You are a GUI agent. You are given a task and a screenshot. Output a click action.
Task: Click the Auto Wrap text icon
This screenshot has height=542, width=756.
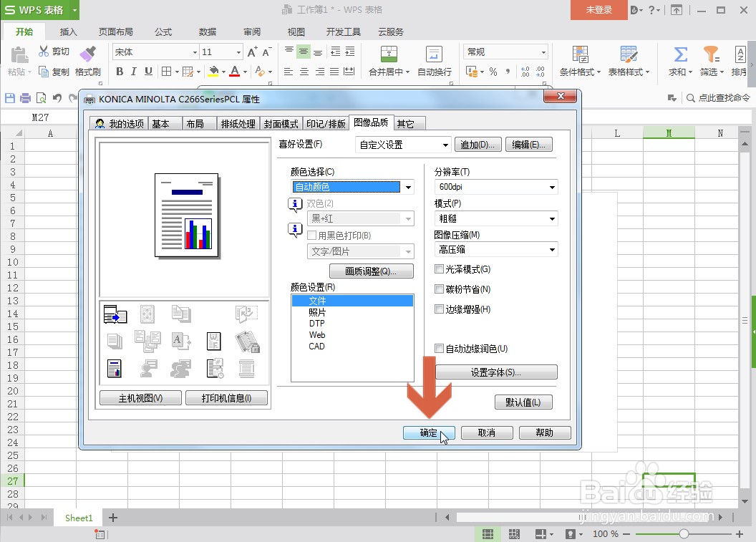[434, 54]
